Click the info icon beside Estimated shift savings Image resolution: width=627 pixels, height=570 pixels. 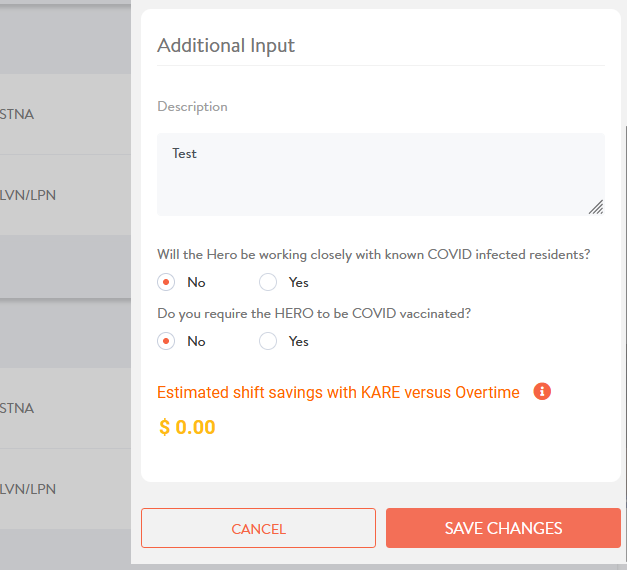click(x=542, y=391)
